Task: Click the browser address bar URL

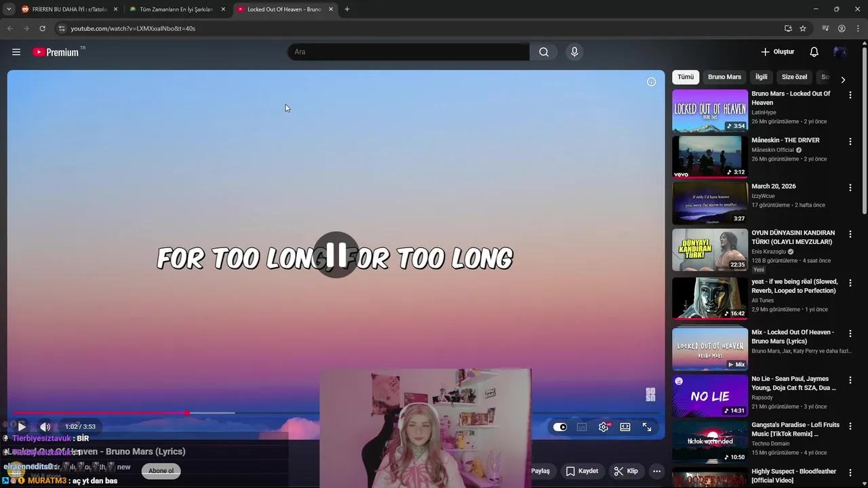Action: (x=133, y=28)
